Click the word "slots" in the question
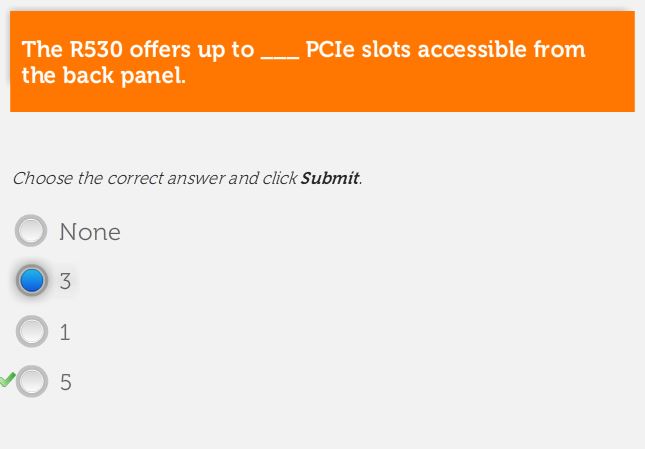Screen dimensions: 645x449 (x=385, y=50)
